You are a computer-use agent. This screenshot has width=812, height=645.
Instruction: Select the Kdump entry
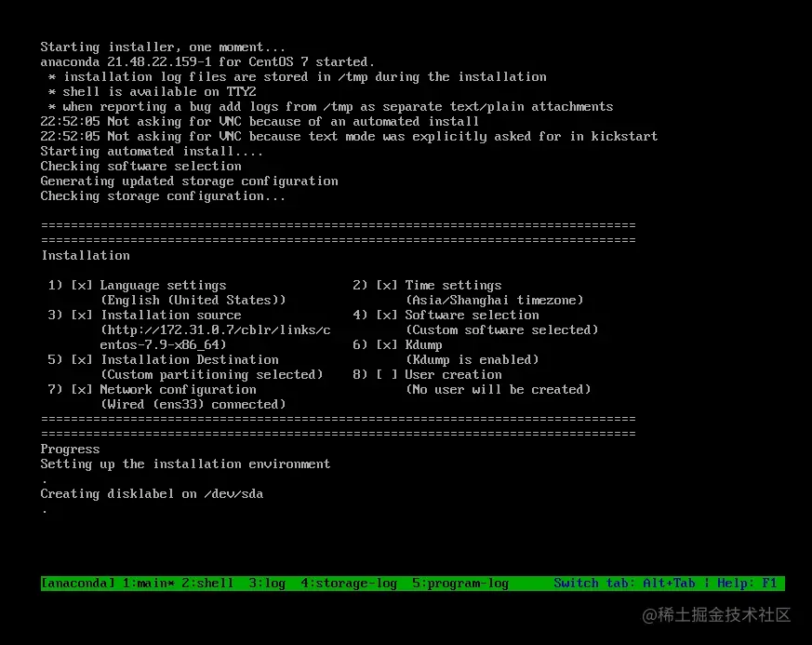click(x=423, y=345)
